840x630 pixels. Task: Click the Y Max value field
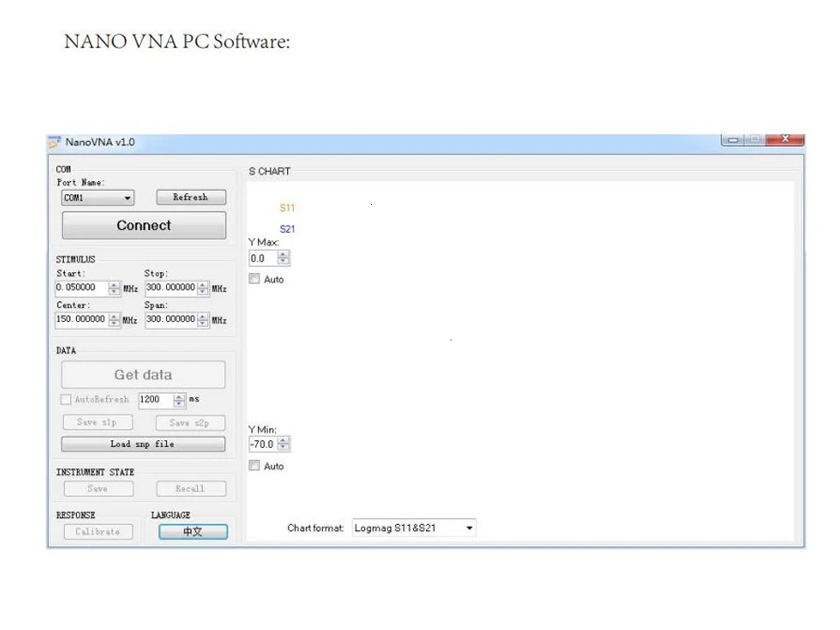pos(262,258)
